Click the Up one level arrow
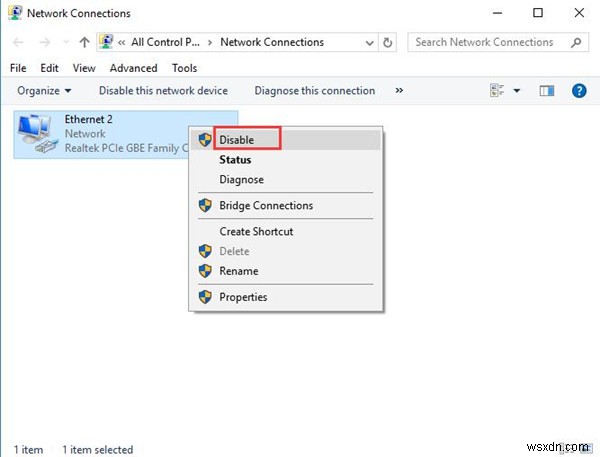The image size is (600, 457). (x=84, y=43)
